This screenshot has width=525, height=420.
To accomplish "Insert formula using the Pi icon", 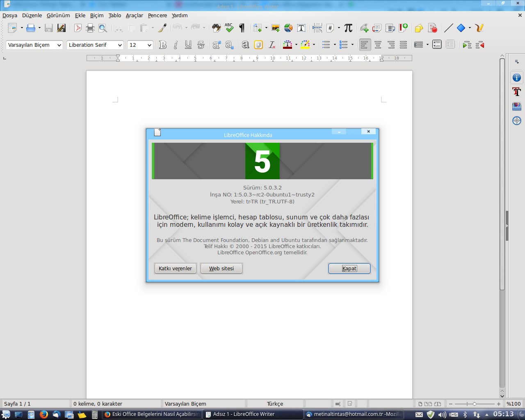I will pyautogui.click(x=348, y=28).
